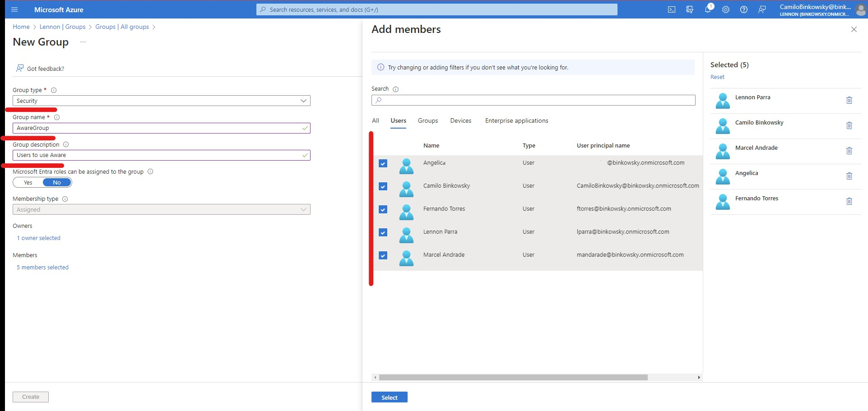Open the feedback panel icon
Viewport: 868px width, 411px height.
(x=762, y=9)
